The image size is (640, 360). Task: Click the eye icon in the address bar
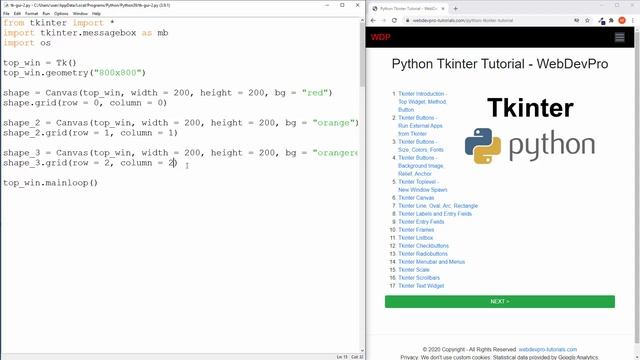point(576,20)
